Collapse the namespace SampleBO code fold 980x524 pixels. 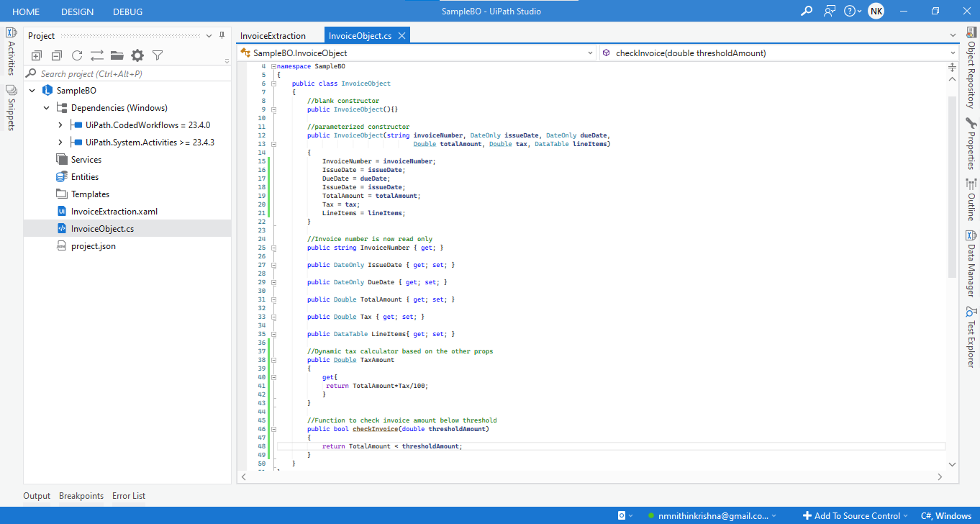pyautogui.click(x=273, y=66)
